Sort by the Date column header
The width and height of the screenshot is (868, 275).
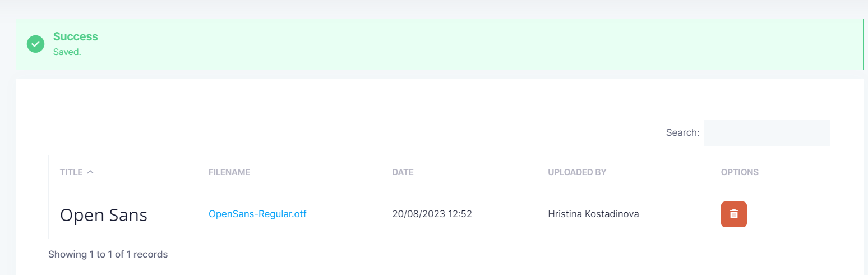(403, 172)
